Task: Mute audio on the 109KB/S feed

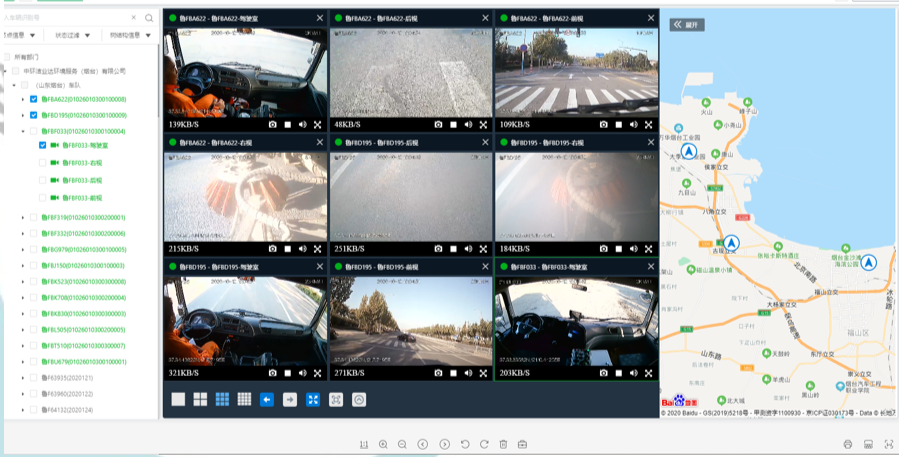Action: (x=634, y=125)
